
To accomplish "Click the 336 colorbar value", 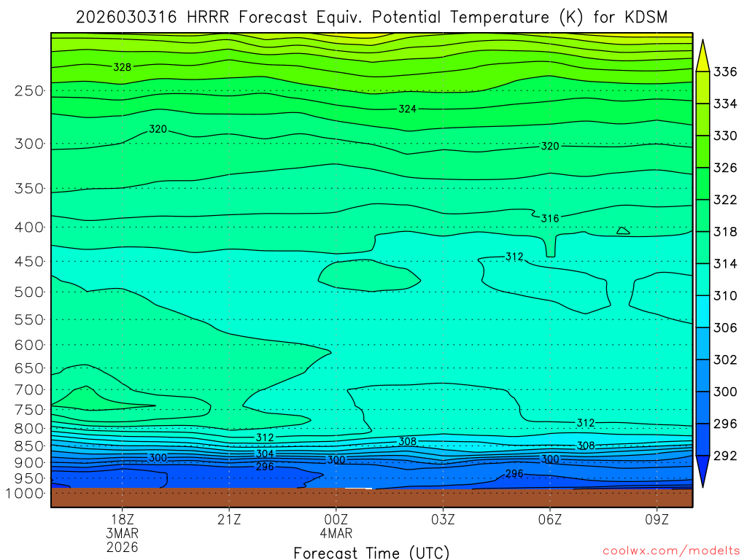I will [x=725, y=72].
